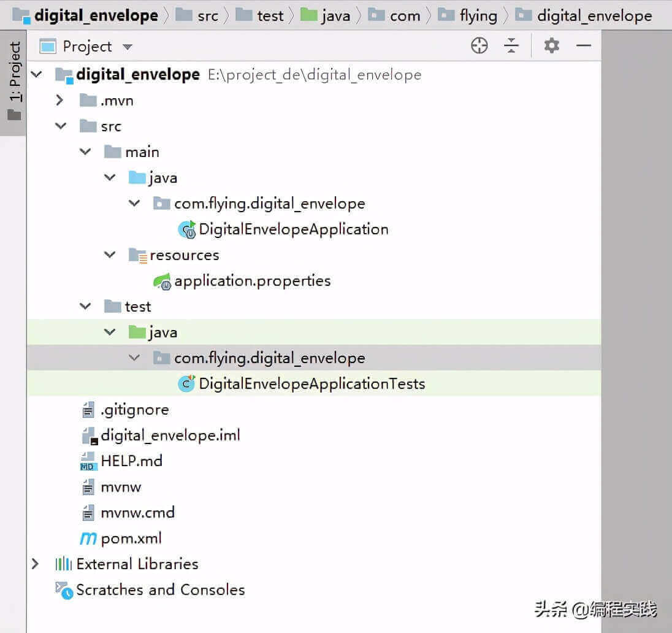672x633 pixels.
Task: Select digital_envelope.iml in the tree
Action: (170, 435)
